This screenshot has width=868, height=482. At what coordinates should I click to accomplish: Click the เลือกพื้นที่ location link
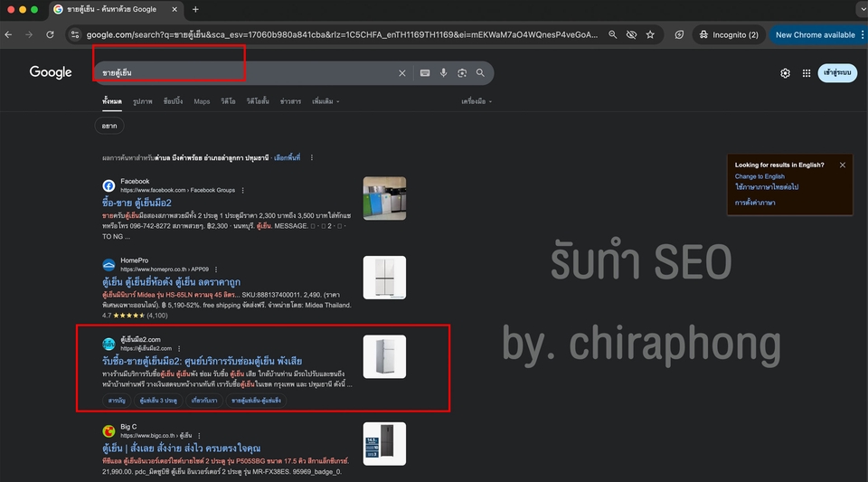click(x=288, y=157)
